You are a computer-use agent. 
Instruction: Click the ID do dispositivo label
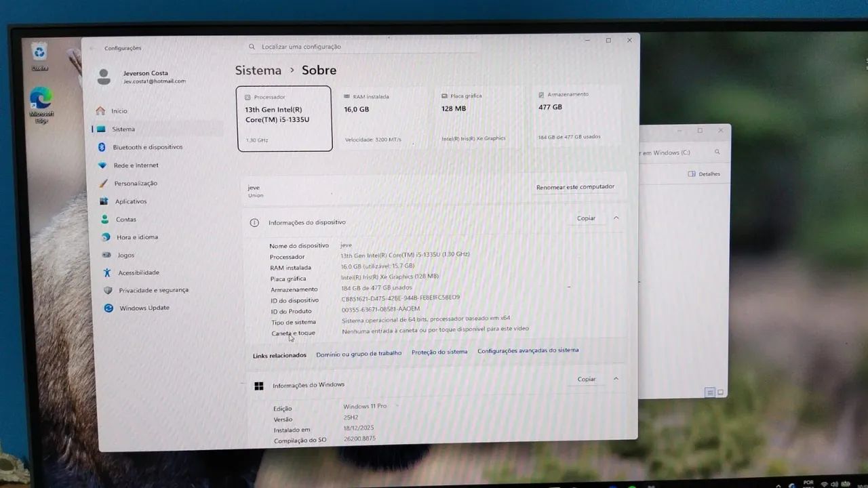click(x=295, y=300)
